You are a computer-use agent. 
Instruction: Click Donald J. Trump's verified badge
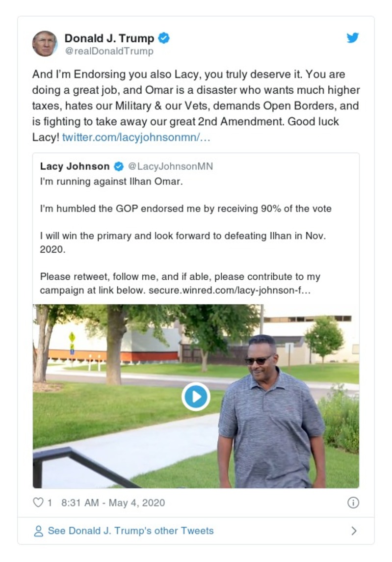click(164, 38)
